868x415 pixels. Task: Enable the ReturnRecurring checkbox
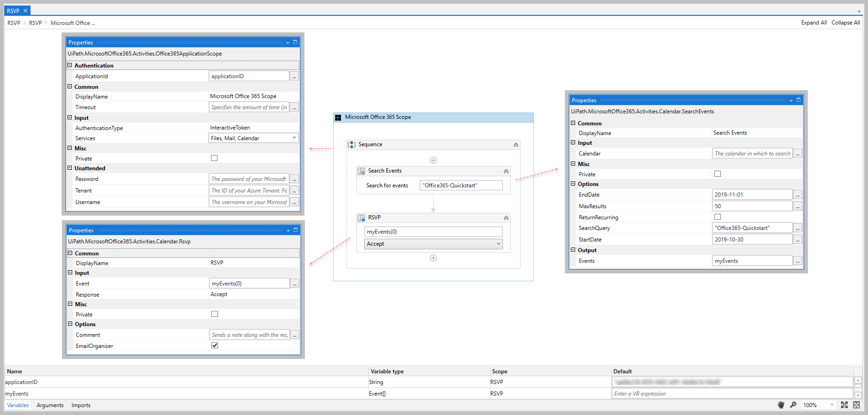coord(718,217)
